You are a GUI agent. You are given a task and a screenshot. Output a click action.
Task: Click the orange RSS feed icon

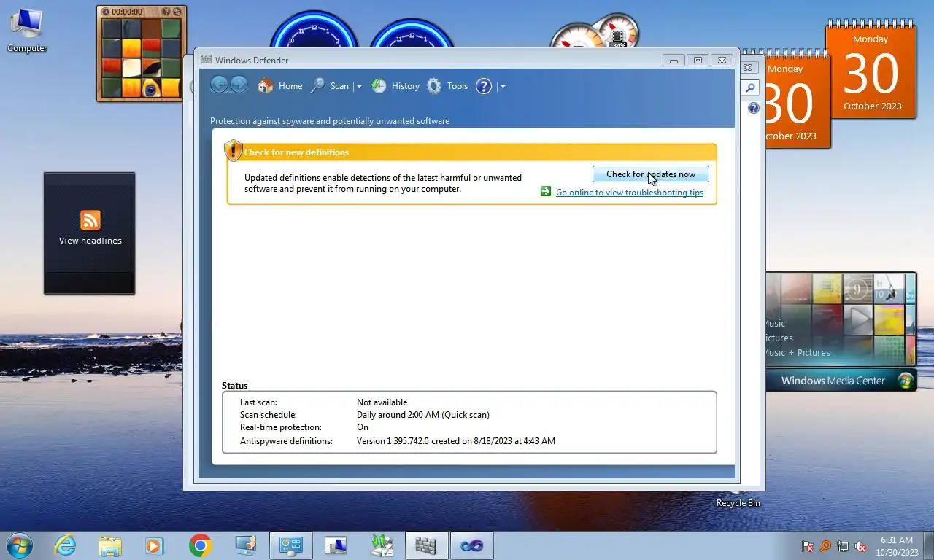pos(90,219)
